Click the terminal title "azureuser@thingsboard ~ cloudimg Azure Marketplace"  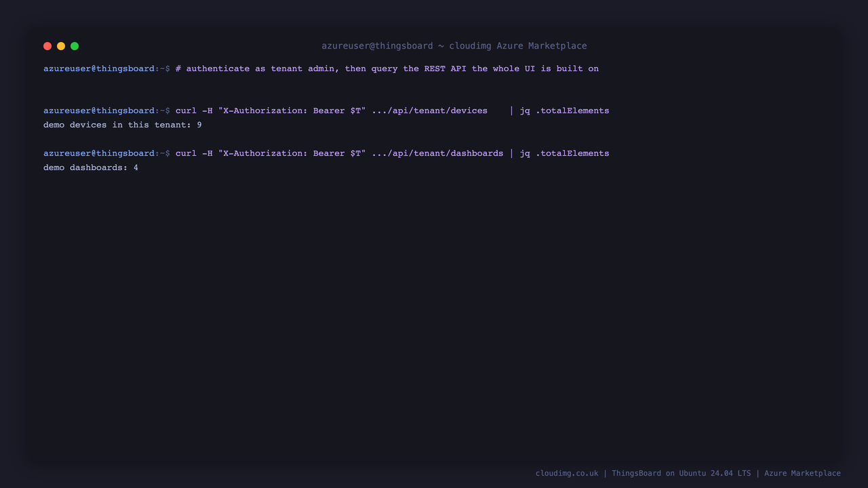454,46
